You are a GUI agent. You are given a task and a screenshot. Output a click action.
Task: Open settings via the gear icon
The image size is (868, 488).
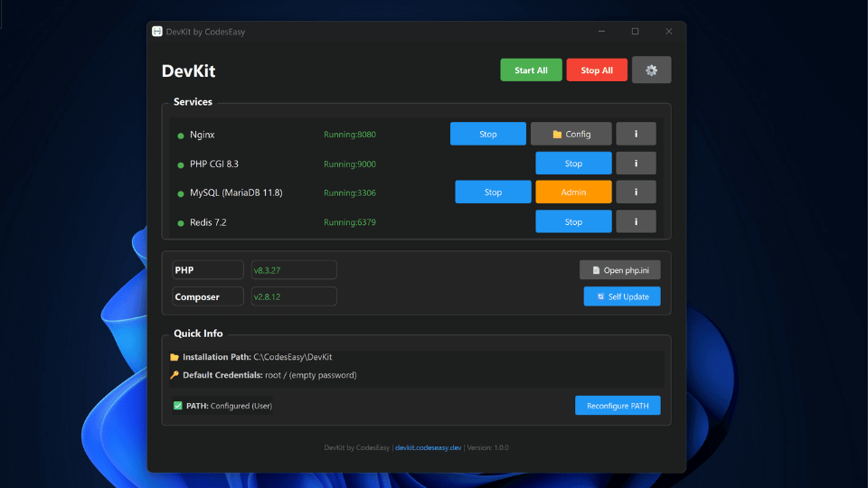pyautogui.click(x=651, y=70)
